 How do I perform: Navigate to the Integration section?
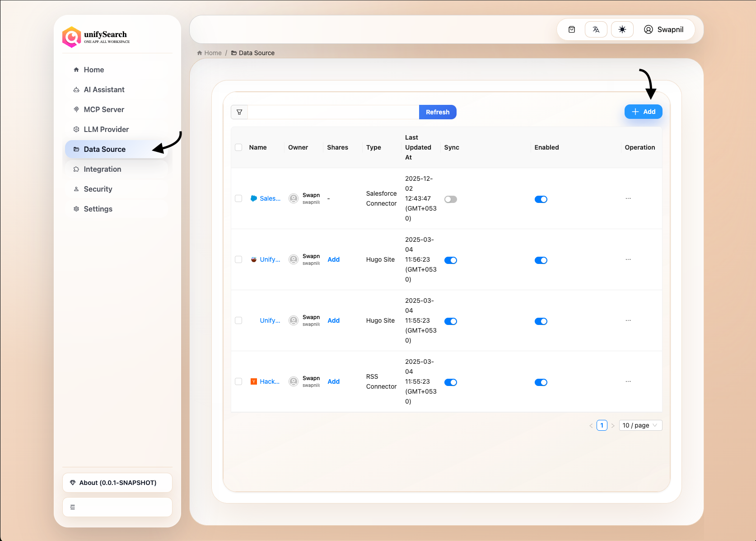103,169
